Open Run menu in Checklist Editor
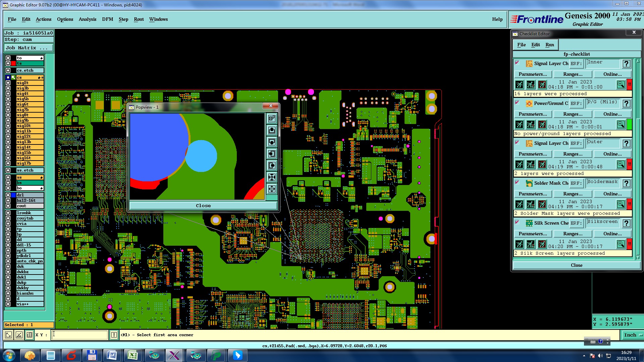The height and width of the screenshot is (362, 644). click(549, 45)
